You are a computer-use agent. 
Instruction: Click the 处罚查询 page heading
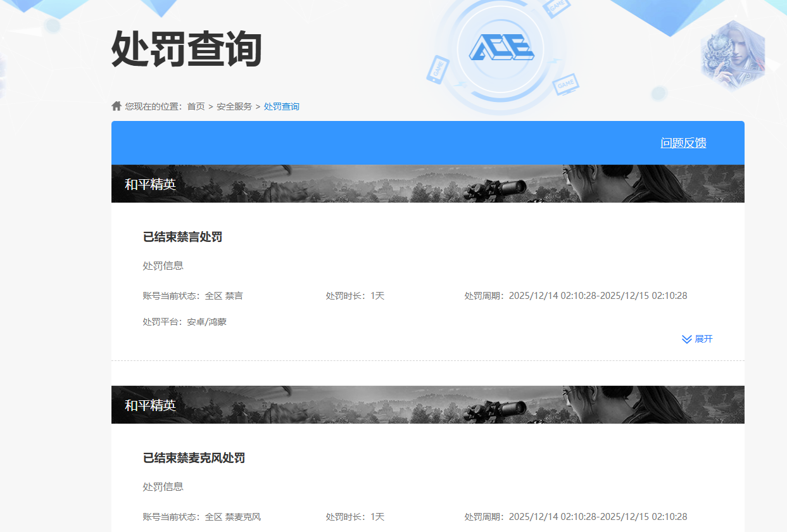pyautogui.click(x=187, y=49)
